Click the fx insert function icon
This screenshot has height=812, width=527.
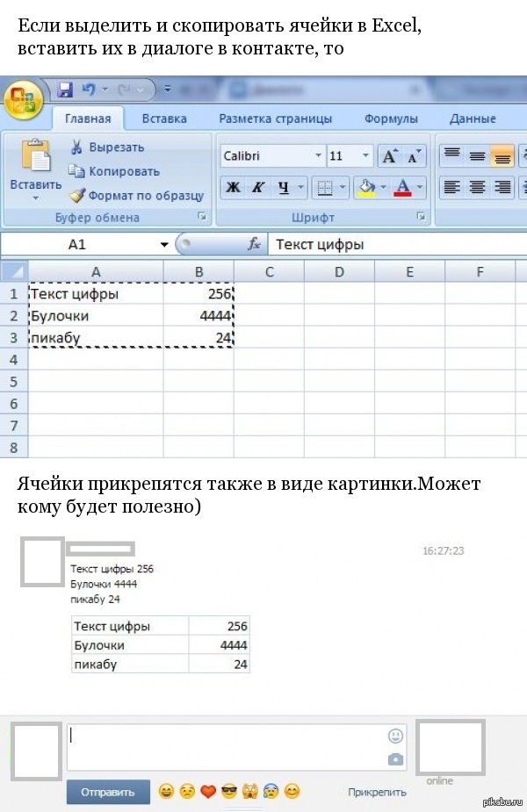tap(254, 243)
